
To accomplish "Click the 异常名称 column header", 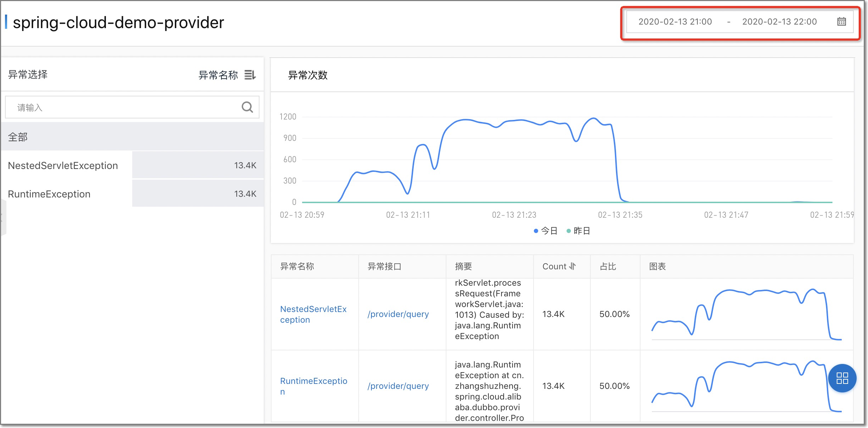I will coord(297,266).
